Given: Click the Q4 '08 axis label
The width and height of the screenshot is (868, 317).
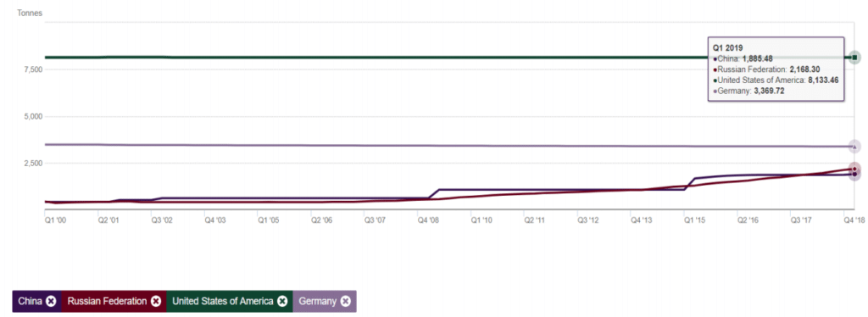Looking at the screenshot, I should 428,220.
